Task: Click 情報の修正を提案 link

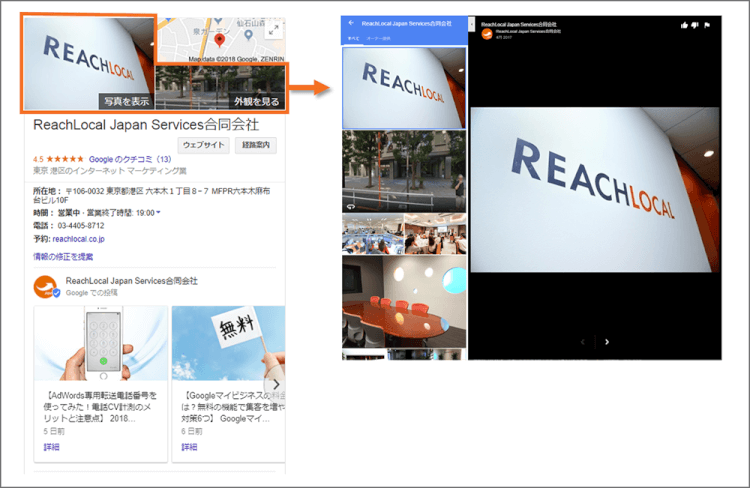Action: point(63,256)
